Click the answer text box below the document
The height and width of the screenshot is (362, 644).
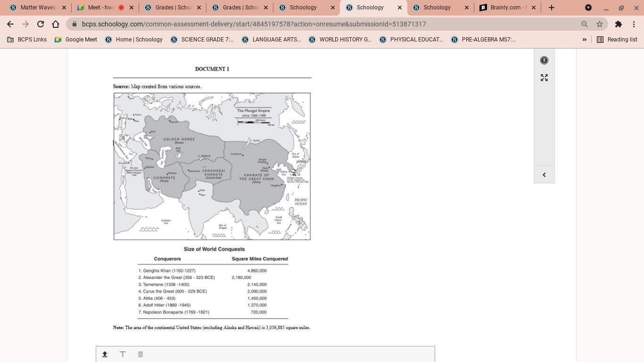pos(265,354)
